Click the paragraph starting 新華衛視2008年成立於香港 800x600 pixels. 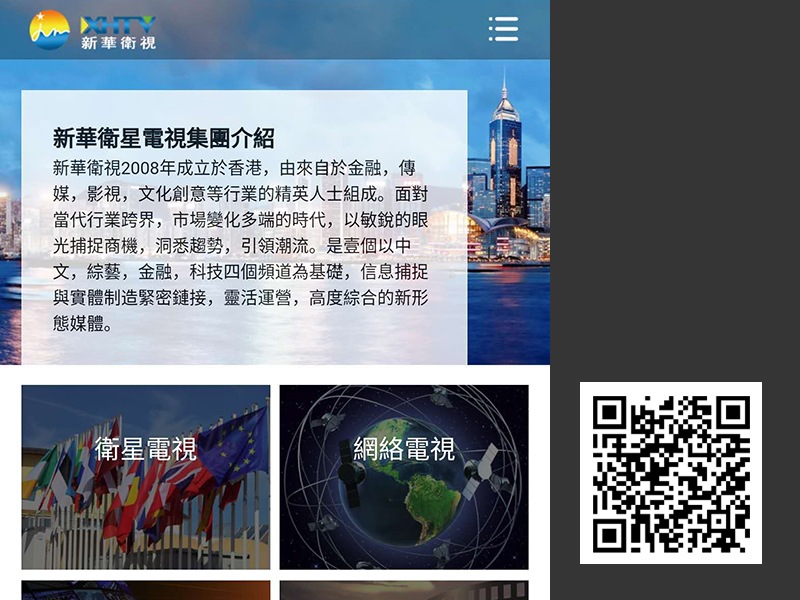[x=241, y=245]
